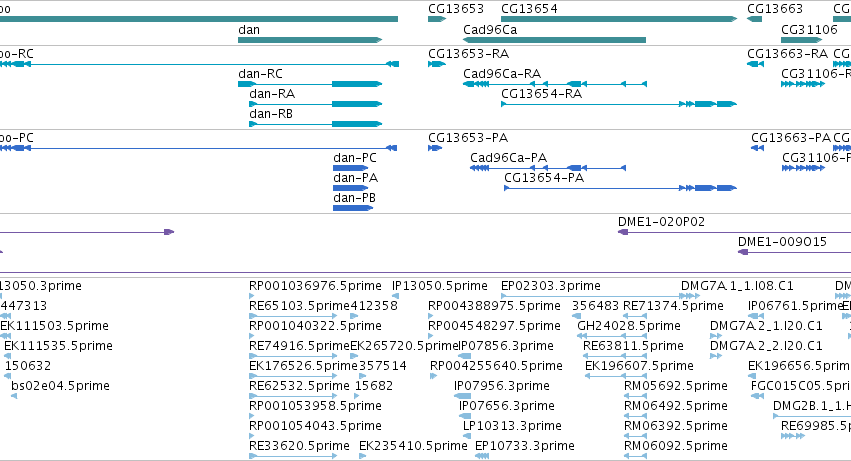Click EST RE71374.5prime
Viewport: 851px width, 461px height.
click(x=673, y=306)
